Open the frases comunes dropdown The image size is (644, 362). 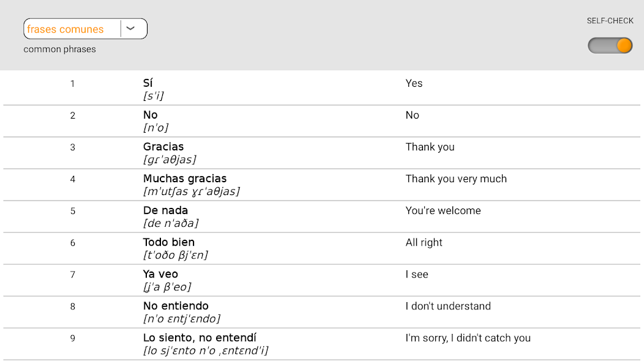click(x=86, y=29)
